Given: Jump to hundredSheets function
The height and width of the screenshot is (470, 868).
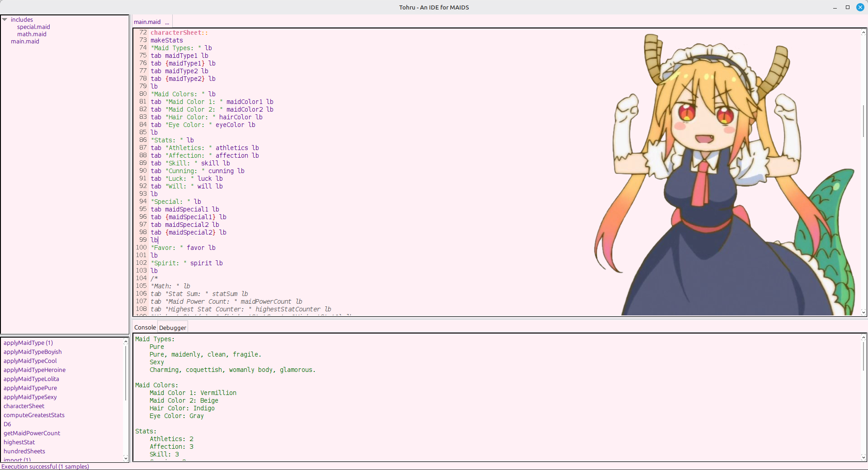Looking at the screenshot, I should click(x=24, y=451).
